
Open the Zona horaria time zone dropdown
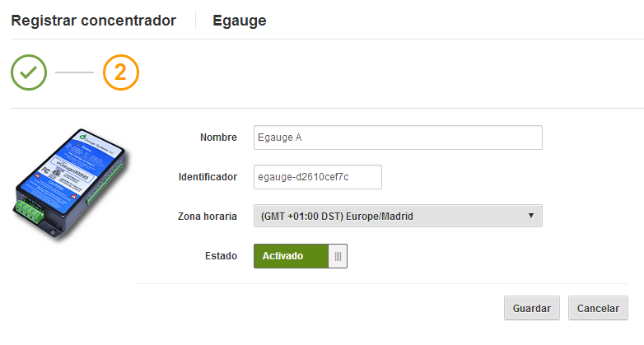[398, 216]
